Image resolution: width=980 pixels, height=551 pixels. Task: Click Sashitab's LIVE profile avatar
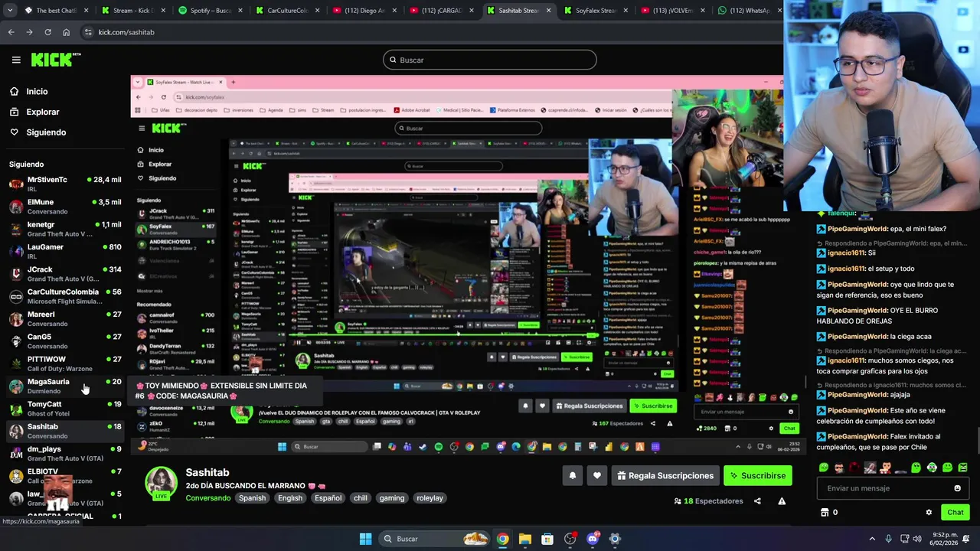[x=162, y=483]
